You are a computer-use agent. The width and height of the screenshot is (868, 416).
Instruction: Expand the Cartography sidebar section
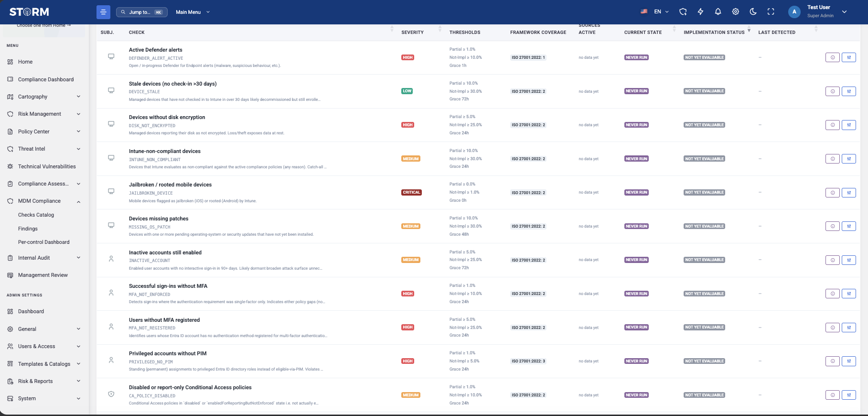(x=44, y=97)
